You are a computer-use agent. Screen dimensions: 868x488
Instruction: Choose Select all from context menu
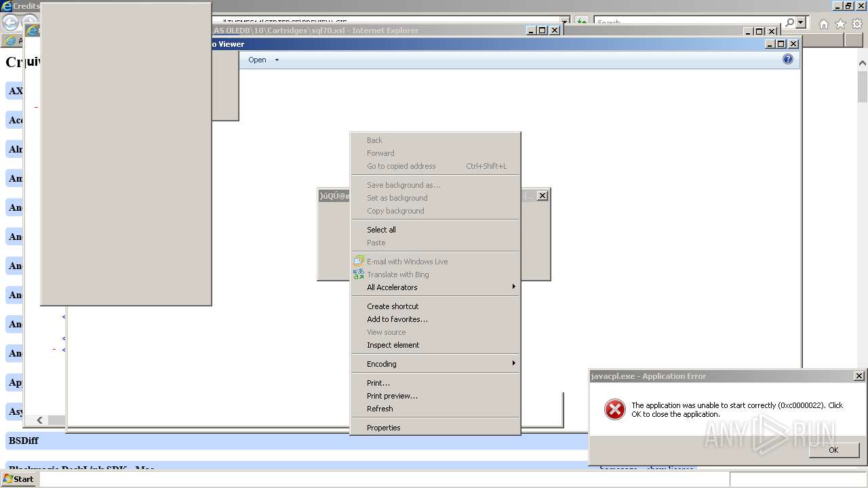tap(434, 230)
